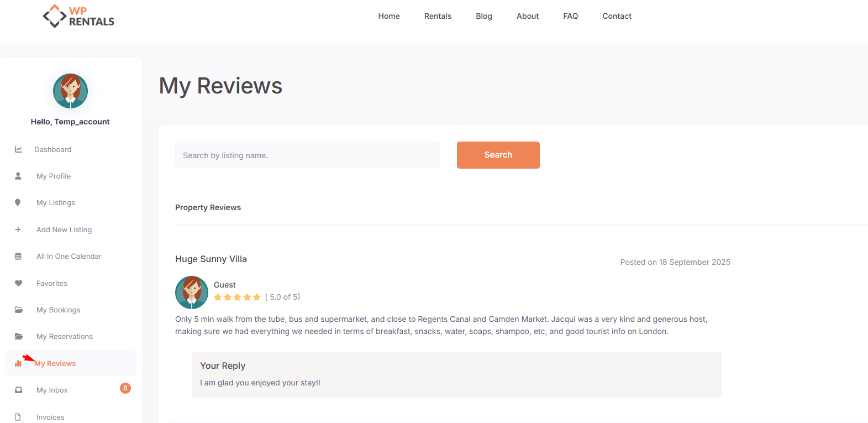Open the Huge Sunny Villa listing title
The height and width of the screenshot is (423, 868).
coord(211,259)
